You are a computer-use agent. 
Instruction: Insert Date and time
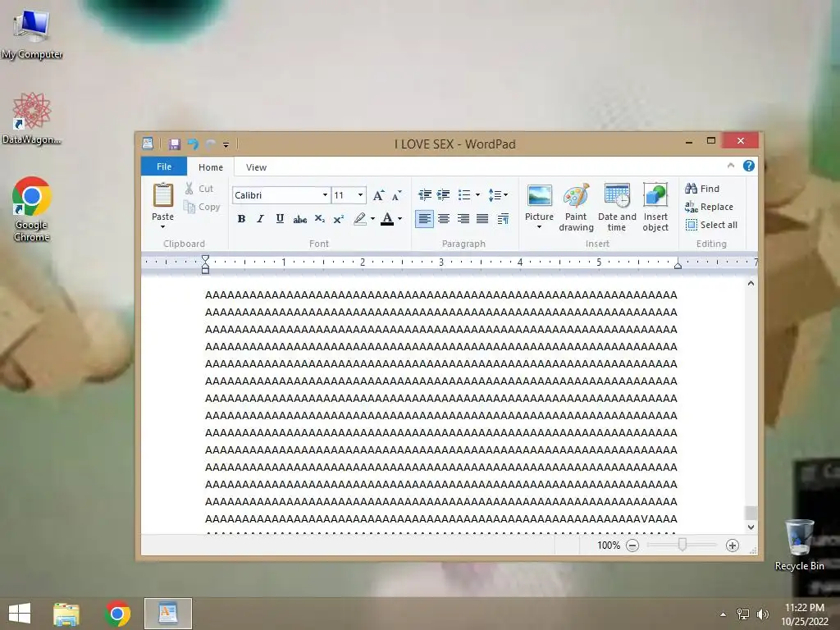point(617,208)
